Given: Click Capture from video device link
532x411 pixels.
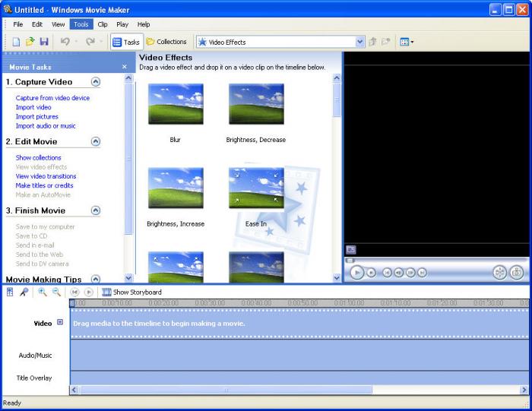Looking at the screenshot, I should 52,98.
